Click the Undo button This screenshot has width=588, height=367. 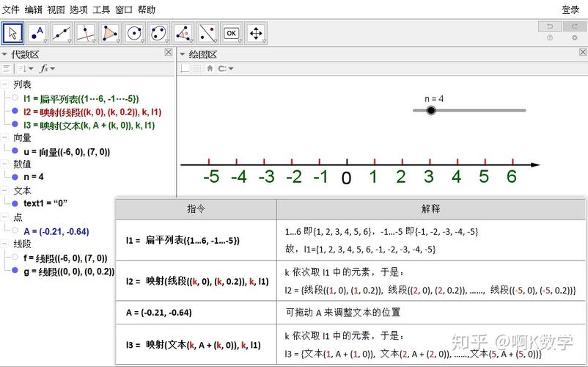click(550, 26)
